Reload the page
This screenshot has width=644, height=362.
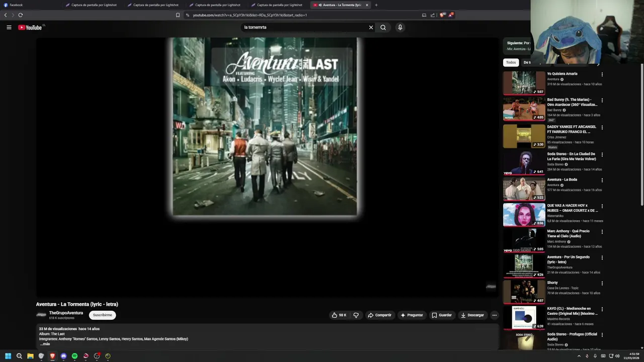coord(20,15)
